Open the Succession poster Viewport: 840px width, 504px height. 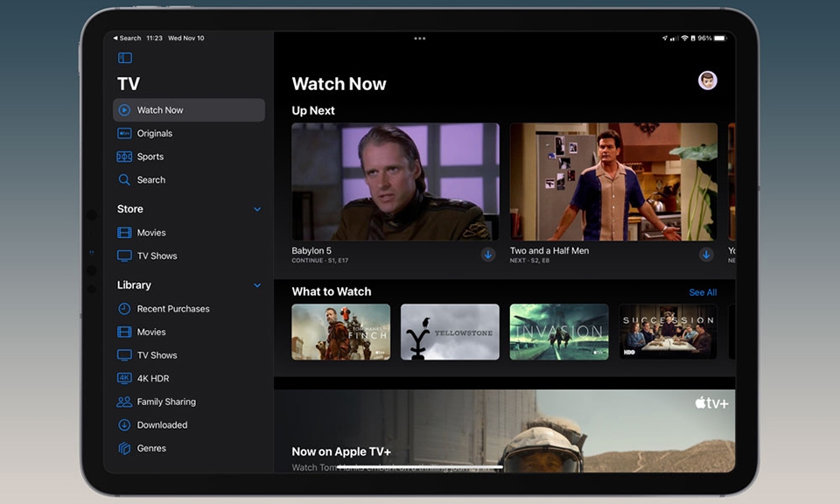[668, 332]
